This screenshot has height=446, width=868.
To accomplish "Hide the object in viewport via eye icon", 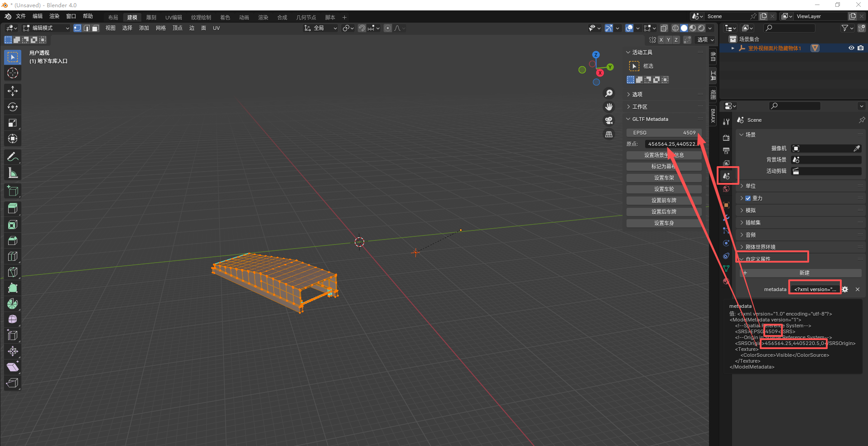I will [851, 48].
